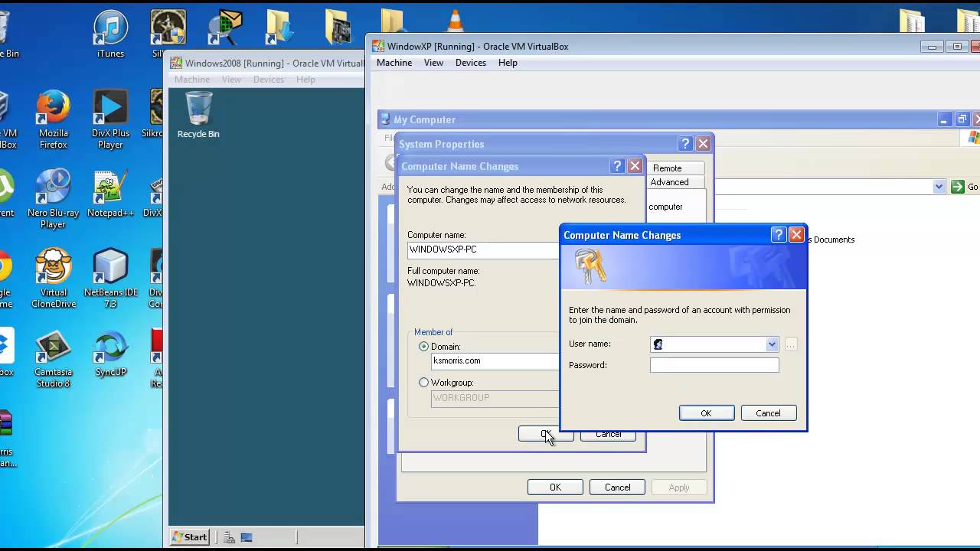Viewport: 980px width, 551px height.
Task: Click the server manager icon in Windows2008 taskbar
Action: click(x=229, y=537)
